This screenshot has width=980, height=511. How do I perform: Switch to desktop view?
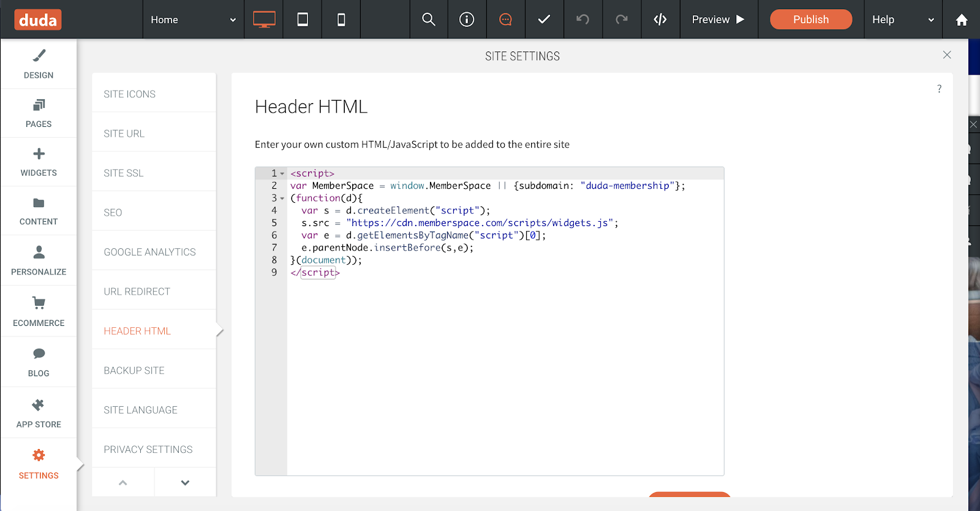pos(264,20)
